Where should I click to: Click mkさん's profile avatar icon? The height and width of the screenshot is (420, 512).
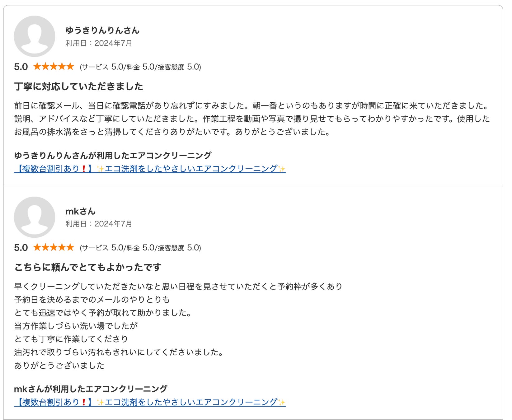click(35, 217)
